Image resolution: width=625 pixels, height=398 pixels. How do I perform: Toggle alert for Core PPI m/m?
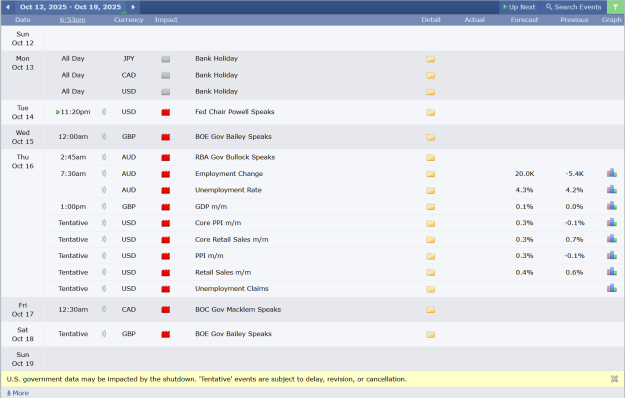(104, 223)
